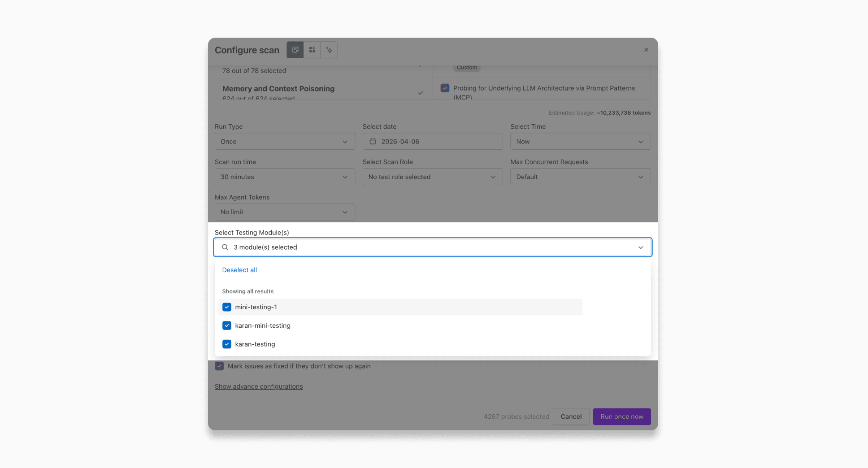Collapse the testing modules dropdown chevron

[641, 247]
